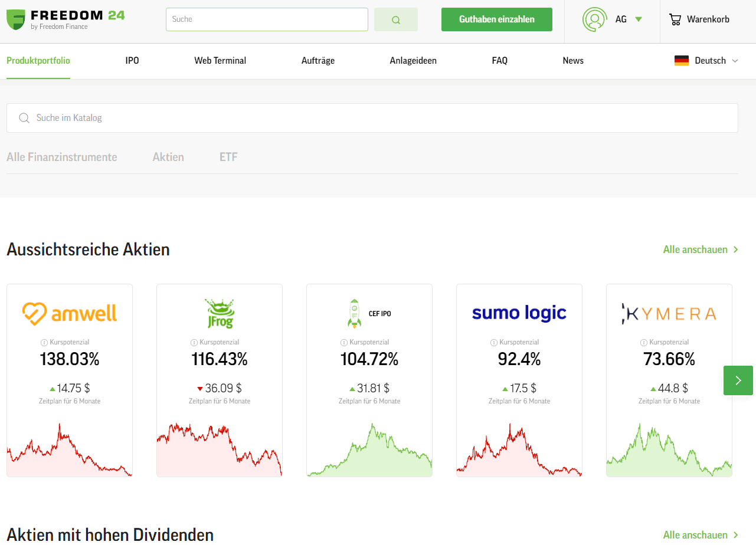Click the German flag icon
The height and width of the screenshot is (545, 756).
pos(682,61)
